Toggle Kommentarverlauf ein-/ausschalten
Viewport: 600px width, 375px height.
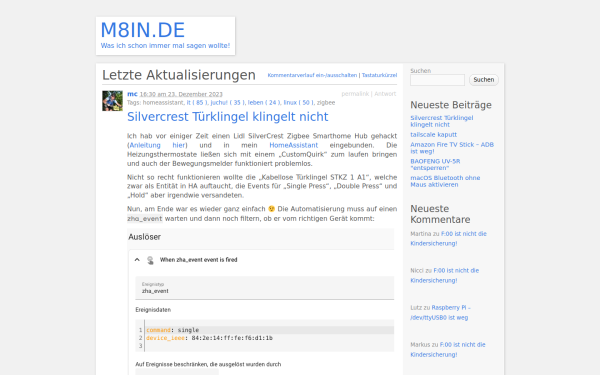tap(312, 75)
